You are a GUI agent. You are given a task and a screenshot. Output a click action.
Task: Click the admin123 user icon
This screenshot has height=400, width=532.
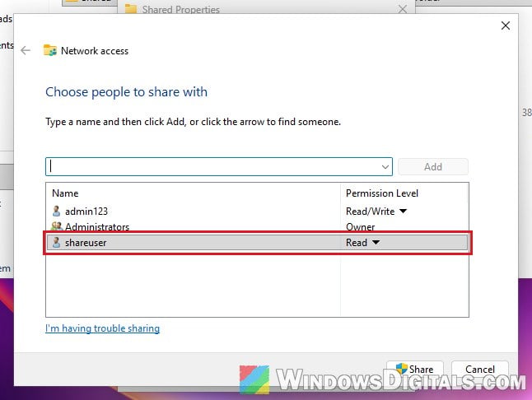(x=56, y=212)
